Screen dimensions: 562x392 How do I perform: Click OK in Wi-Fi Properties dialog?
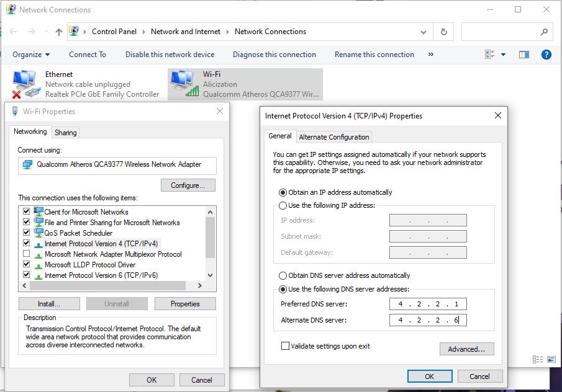point(152,380)
